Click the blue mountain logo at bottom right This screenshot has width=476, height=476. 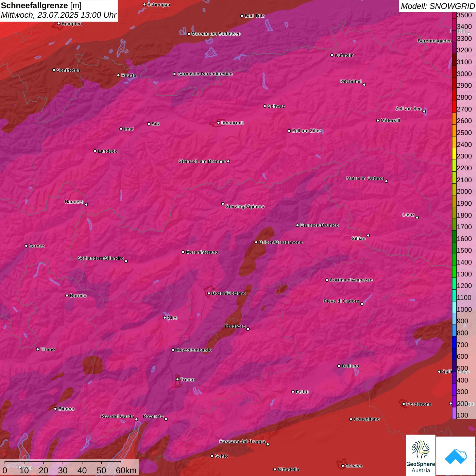(x=456, y=456)
